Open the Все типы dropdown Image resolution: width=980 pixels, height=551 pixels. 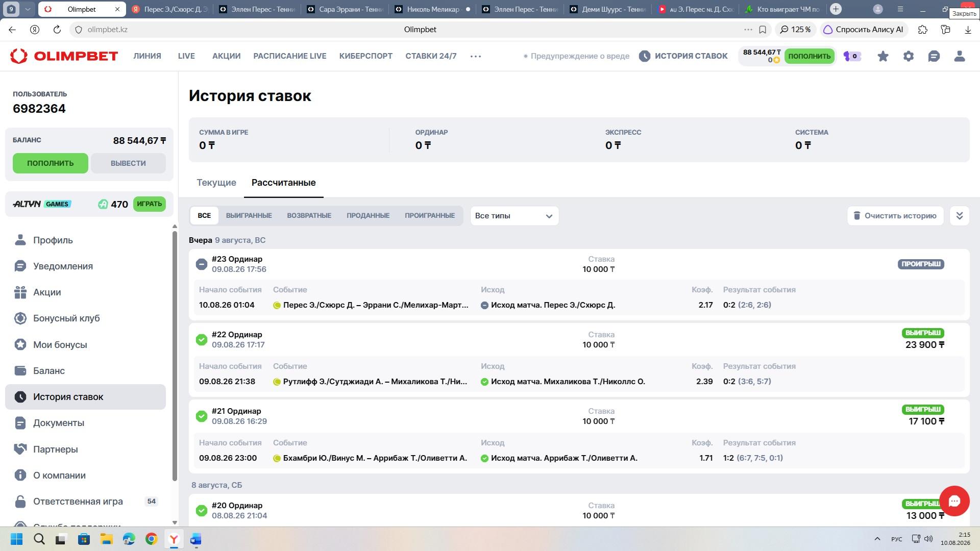click(514, 216)
